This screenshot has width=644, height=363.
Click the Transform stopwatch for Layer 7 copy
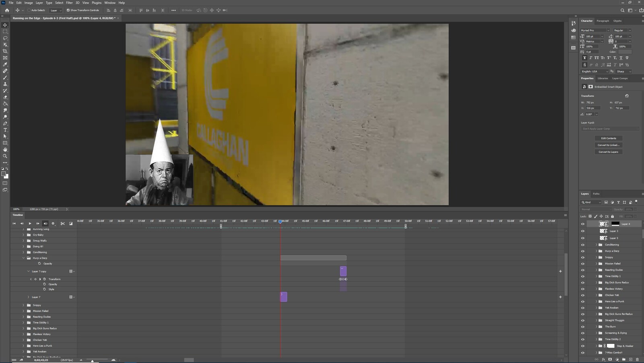[x=45, y=279]
